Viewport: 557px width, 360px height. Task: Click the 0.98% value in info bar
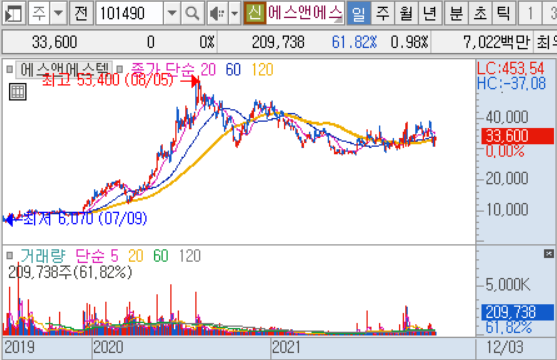click(x=409, y=42)
